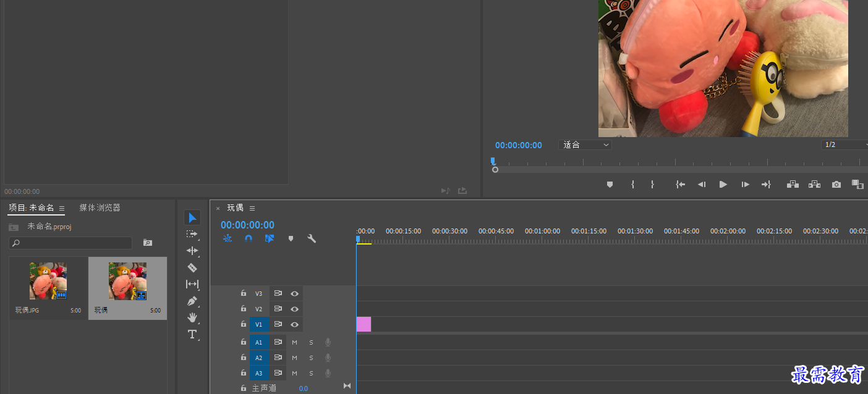Viewport: 868px width, 394px height.
Task: Lock video track V3
Action: (x=244, y=293)
